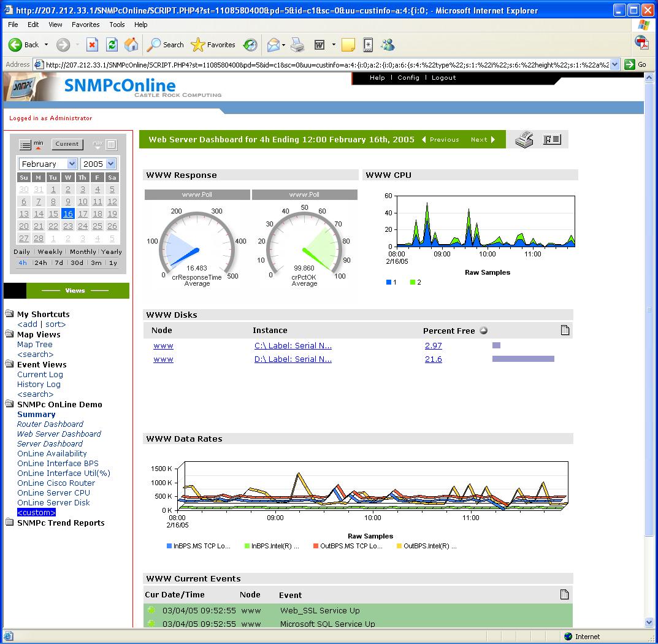Select the 1y time range
Viewport: 658px width, 644px height.
[113, 263]
